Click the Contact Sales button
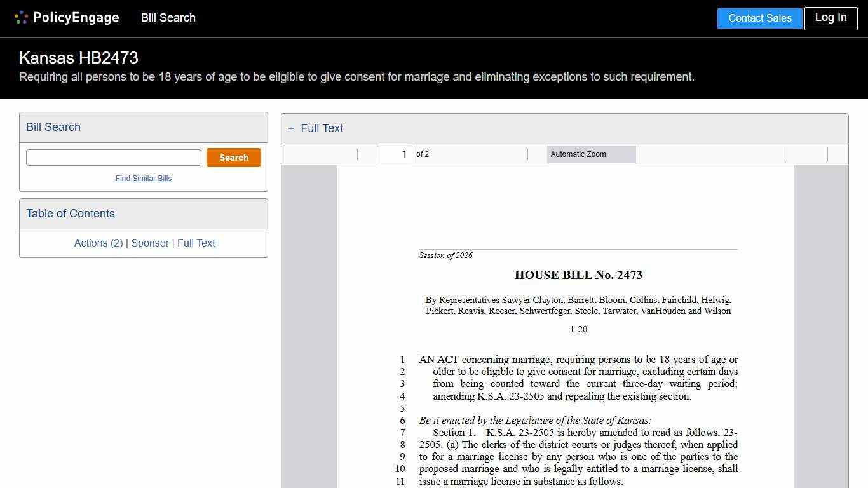Screen dimensions: 868x488 pyautogui.click(x=759, y=18)
